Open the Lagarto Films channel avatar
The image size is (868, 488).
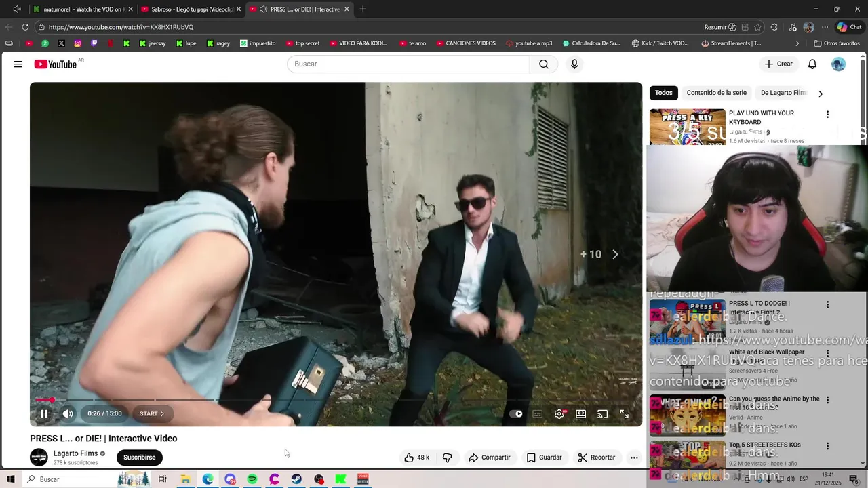coord(39,457)
